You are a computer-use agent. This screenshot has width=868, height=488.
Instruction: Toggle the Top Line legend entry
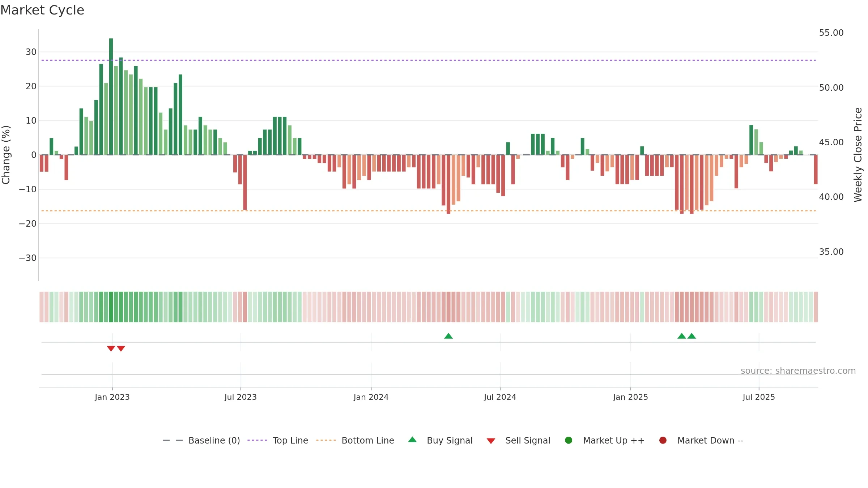(278, 440)
